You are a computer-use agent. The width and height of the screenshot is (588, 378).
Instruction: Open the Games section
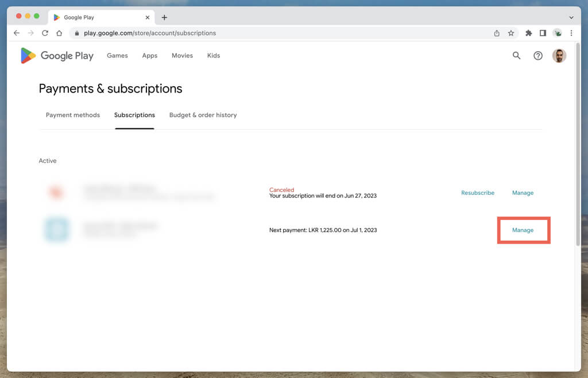(x=117, y=56)
